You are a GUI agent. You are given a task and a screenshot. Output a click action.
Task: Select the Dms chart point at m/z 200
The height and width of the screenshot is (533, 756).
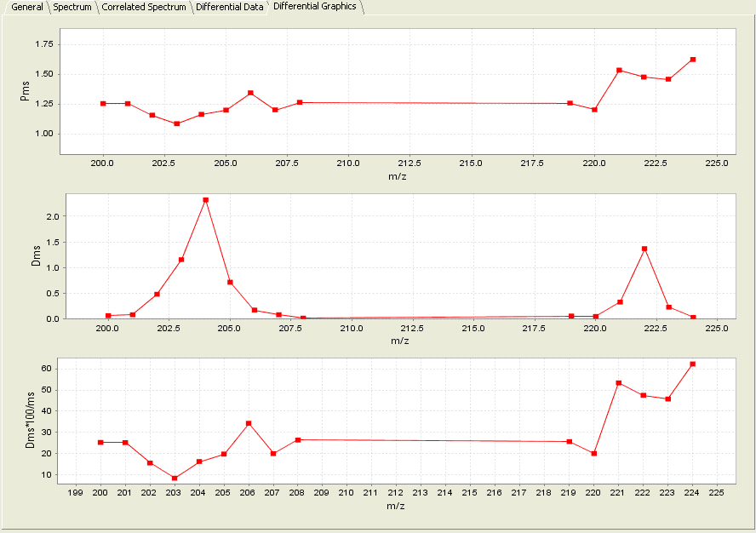108,316
